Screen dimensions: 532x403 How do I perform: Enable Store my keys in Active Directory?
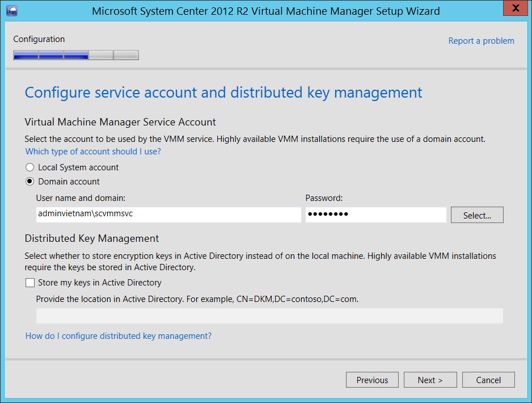(30, 283)
